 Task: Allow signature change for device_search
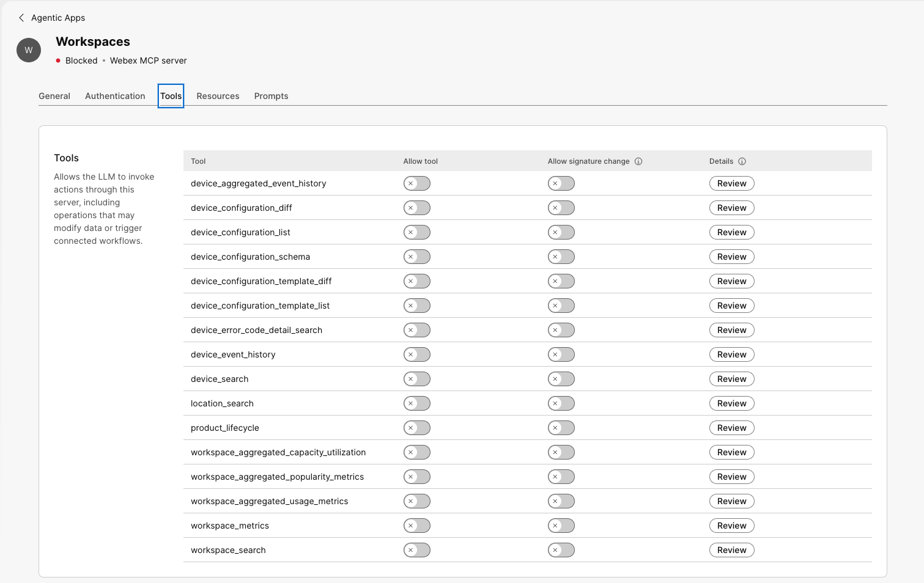click(561, 379)
